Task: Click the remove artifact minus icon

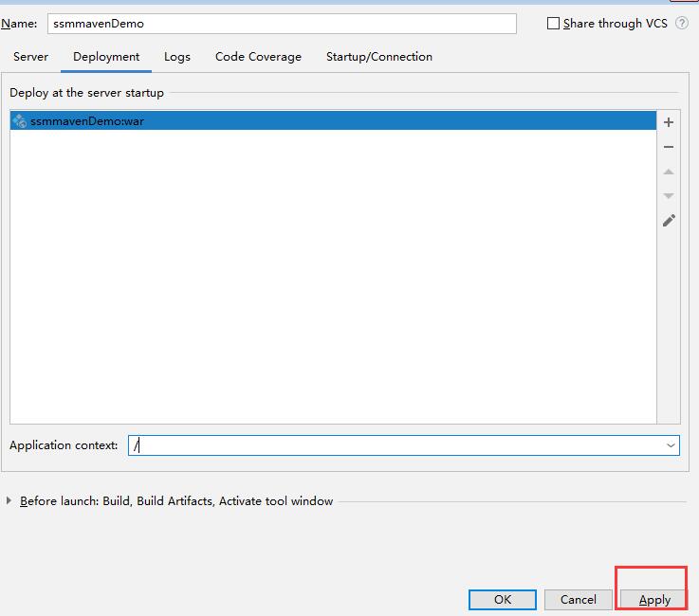Action: click(x=669, y=147)
